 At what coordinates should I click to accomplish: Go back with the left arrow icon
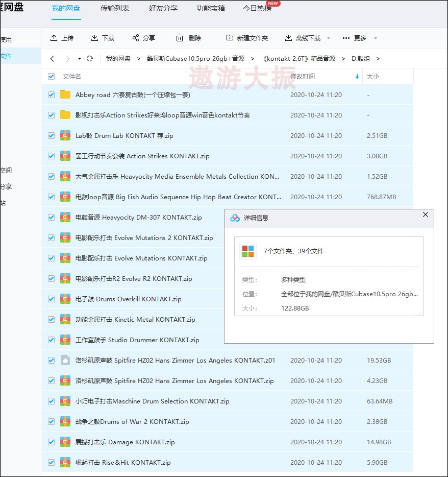[52, 58]
